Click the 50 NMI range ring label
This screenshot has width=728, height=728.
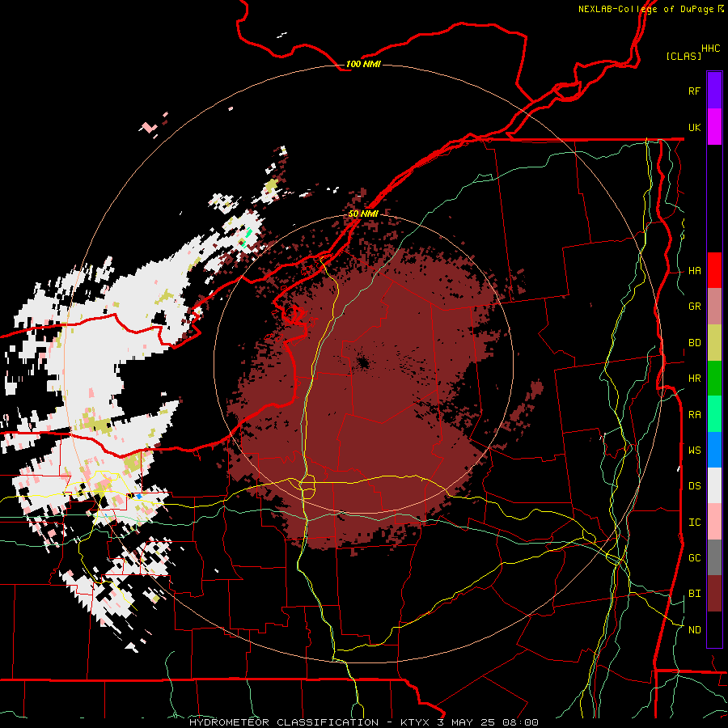(x=363, y=214)
